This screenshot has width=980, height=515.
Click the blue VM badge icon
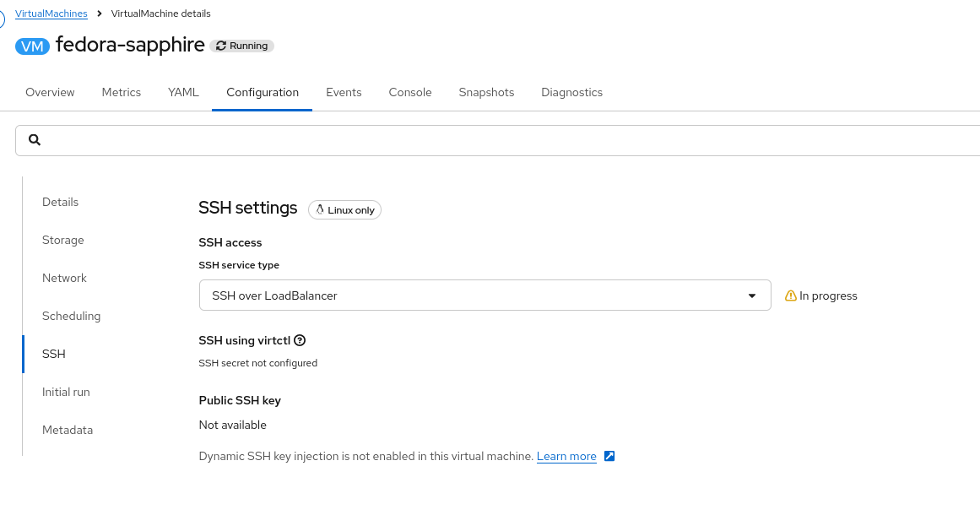tap(33, 46)
